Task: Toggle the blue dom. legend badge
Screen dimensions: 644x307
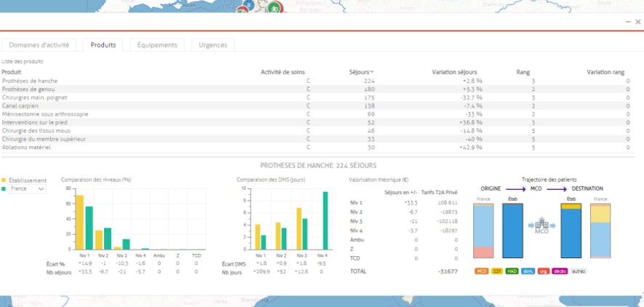Action: pyautogui.click(x=526, y=271)
